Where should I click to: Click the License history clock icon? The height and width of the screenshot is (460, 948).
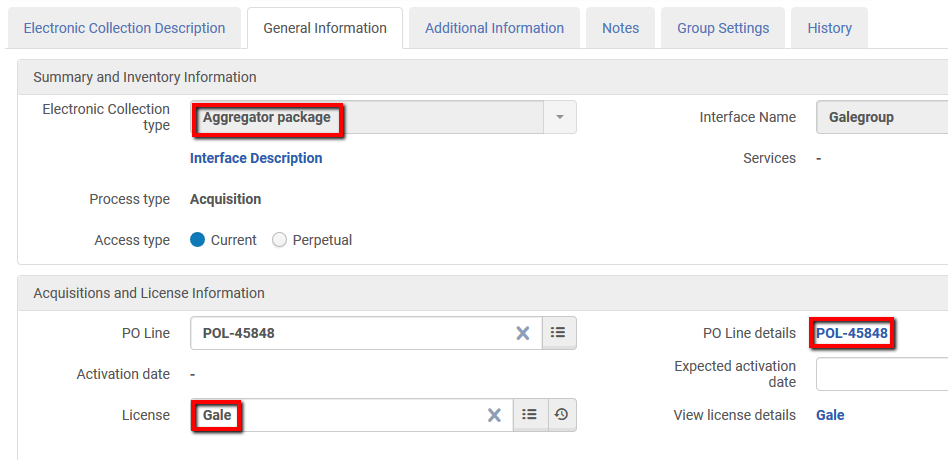click(x=561, y=415)
